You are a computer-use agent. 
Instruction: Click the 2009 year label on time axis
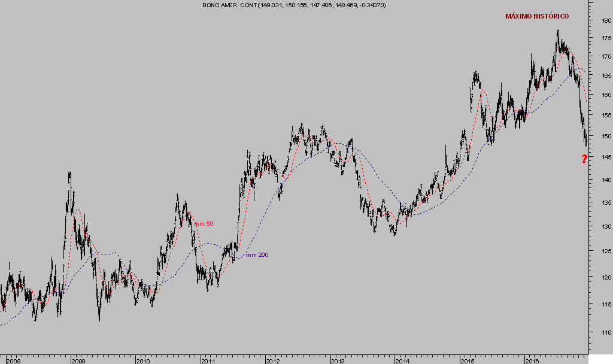pyautogui.click(x=78, y=361)
